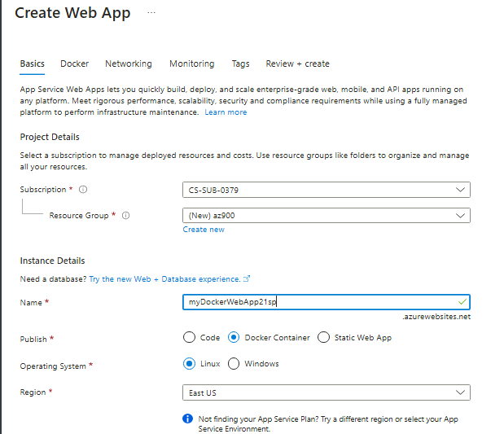
Task: Select Linux operating system
Action: point(190,364)
